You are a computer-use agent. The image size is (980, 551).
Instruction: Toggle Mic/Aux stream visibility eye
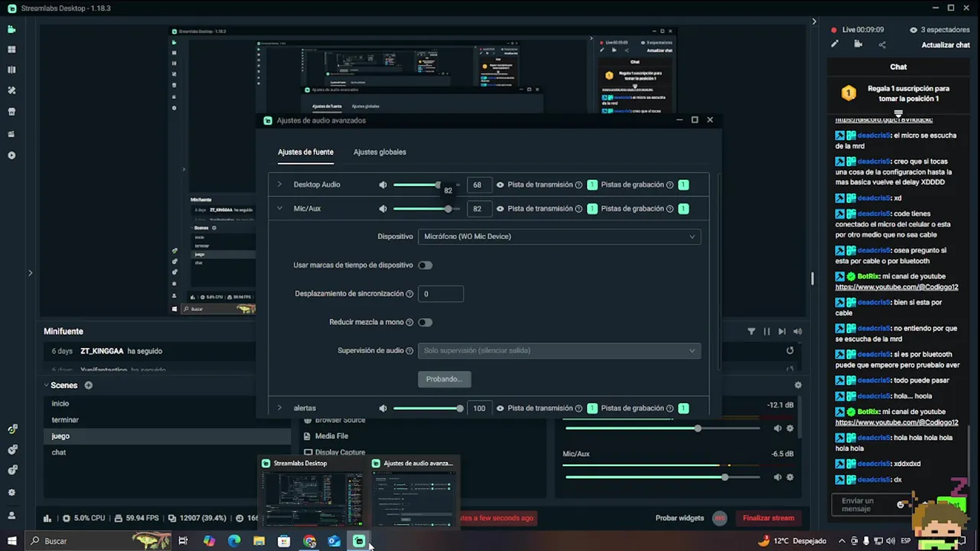click(500, 209)
